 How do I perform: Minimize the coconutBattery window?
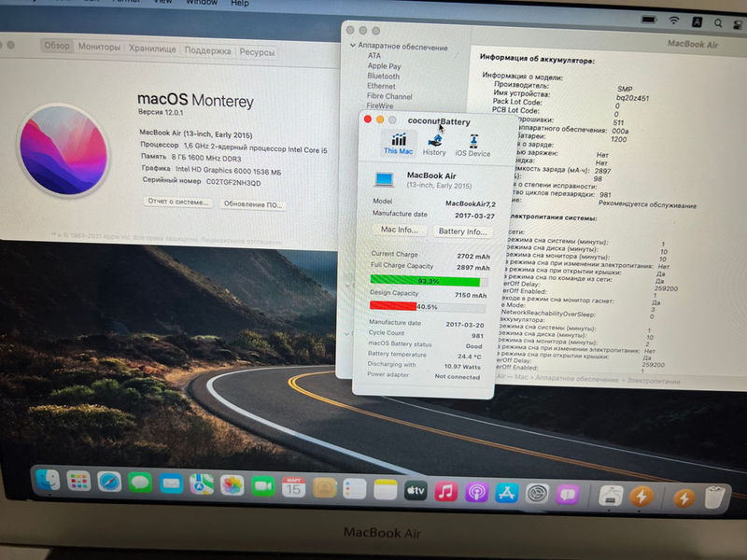[x=380, y=119]
